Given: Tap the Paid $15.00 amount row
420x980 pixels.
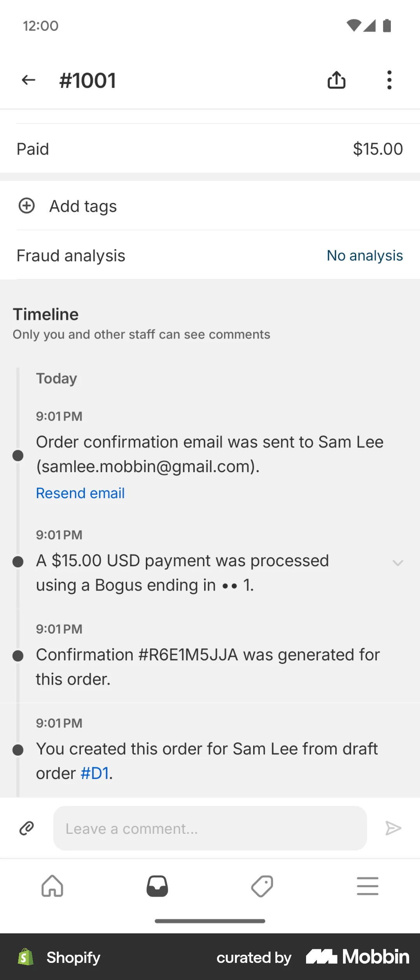Looking at the screenshot, I should [x=210, y=149].
